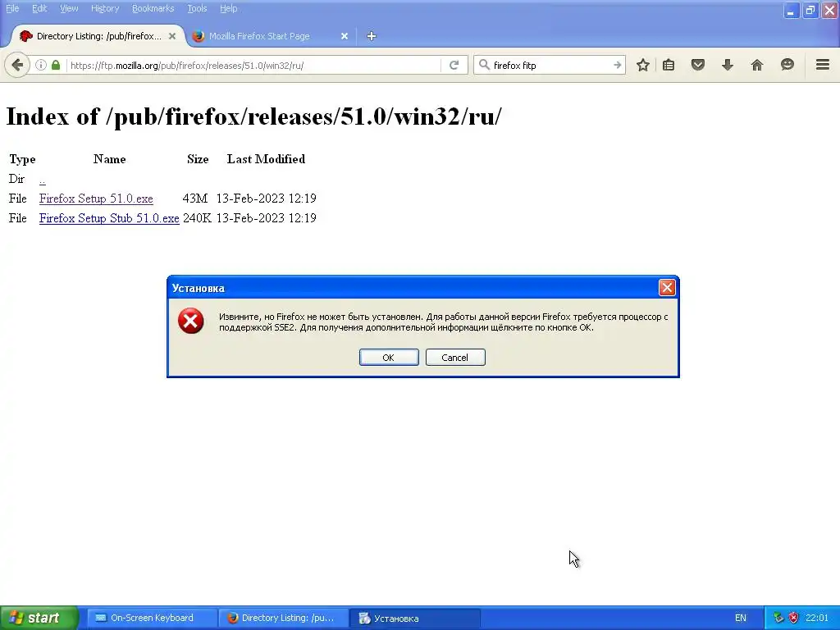Image resolution: width=840 pixels, height=630 pixels.
Task: Open the File menu
Action: point(11,8)
